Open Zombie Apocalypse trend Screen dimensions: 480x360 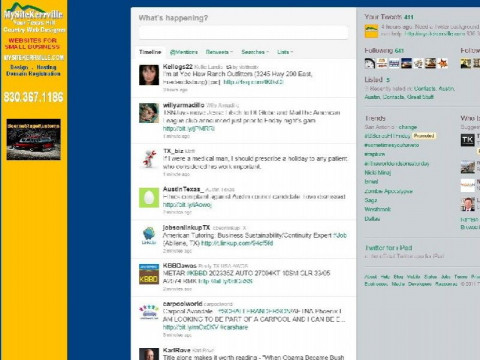(389, 191)
